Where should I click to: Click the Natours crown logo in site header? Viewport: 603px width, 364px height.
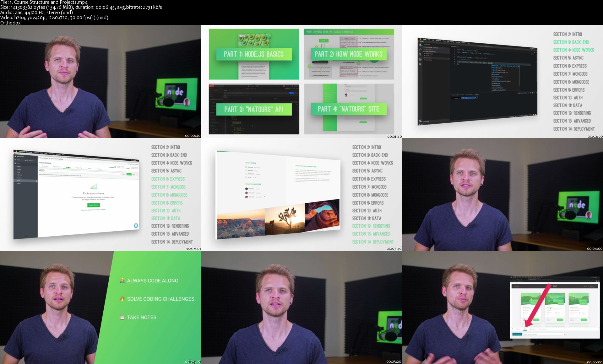(x=555, y=286)
